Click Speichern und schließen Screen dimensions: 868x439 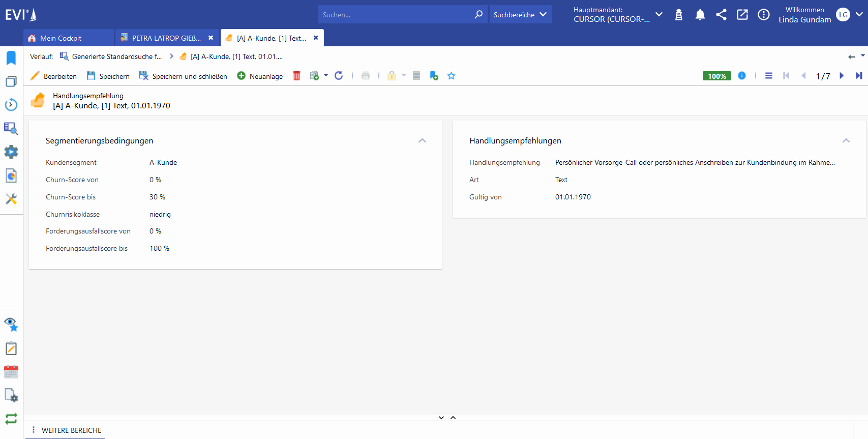click(183, 76)
